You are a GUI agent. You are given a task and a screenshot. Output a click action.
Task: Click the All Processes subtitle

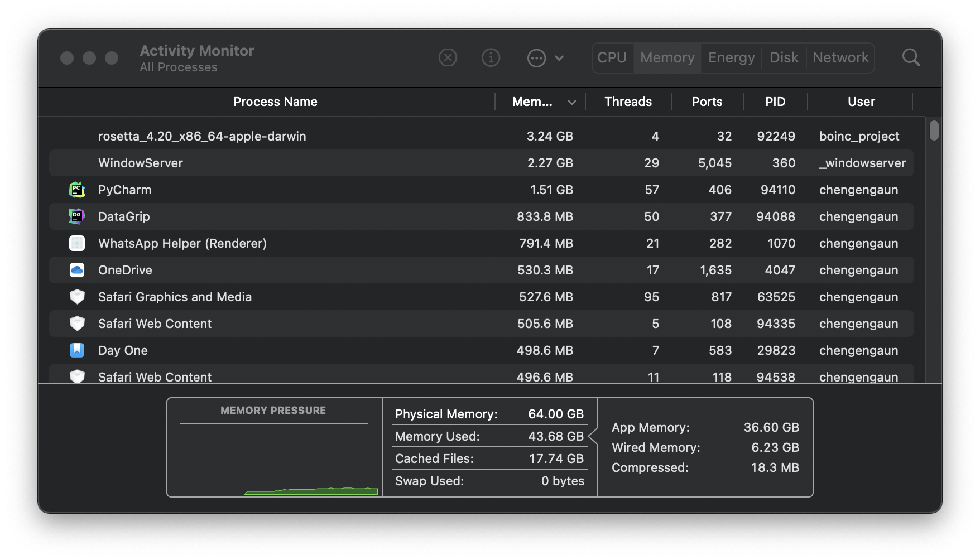pyautogui.click(x=179, y=67)
